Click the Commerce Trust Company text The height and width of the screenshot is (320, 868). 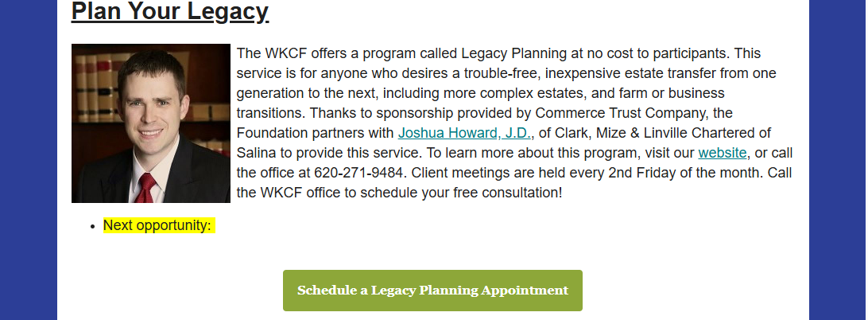pos(622,113)
